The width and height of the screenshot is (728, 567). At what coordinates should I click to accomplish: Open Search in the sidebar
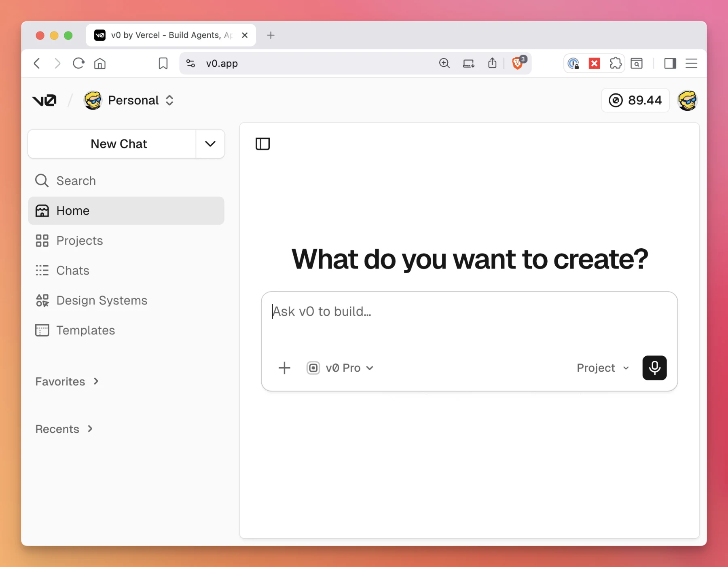click(126, 181)
